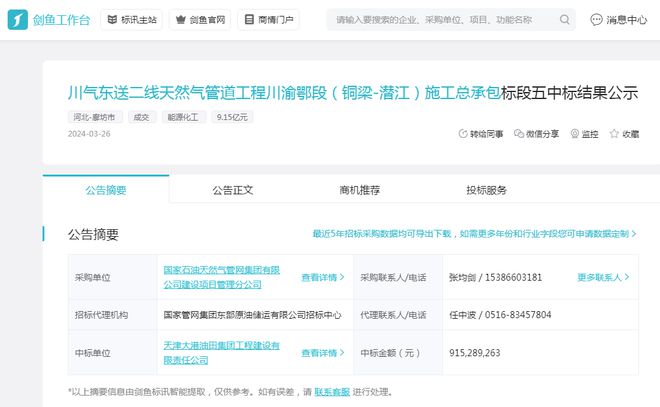Image resolution: width=660 pixels, height=407 pixels.
Task: Click the magnifier search icon
Action: (x=565, y=20)
